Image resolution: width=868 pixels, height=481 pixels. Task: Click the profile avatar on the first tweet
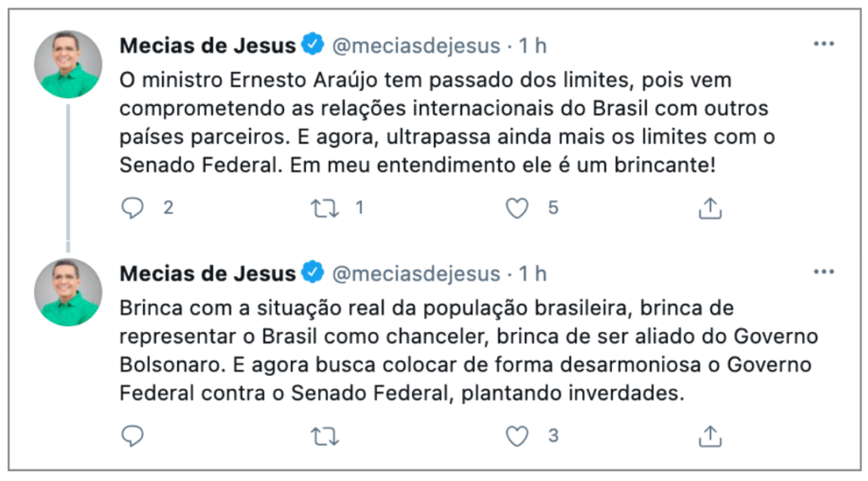pyautogui.click(x=68, y=64)
